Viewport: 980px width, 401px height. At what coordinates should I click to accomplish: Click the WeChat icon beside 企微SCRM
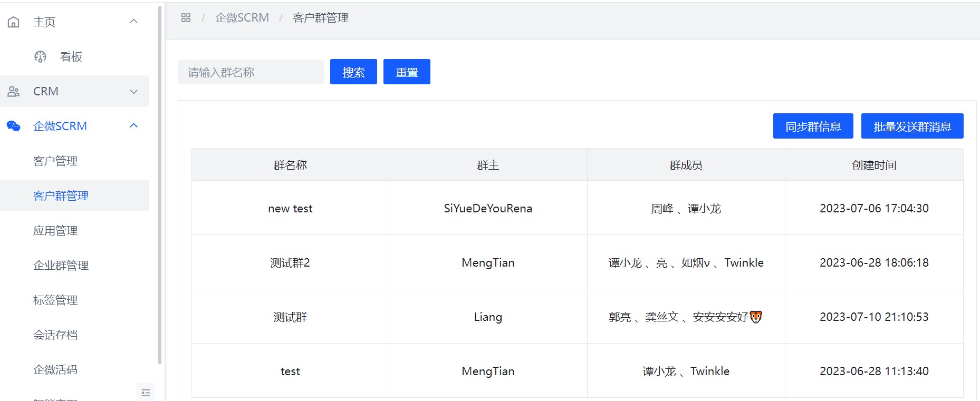coord(14,126)
